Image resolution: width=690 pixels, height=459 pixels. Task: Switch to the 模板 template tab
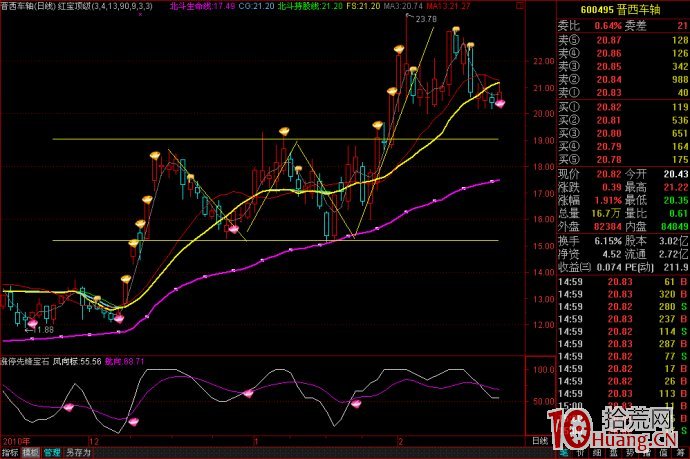tap(31, 453)
